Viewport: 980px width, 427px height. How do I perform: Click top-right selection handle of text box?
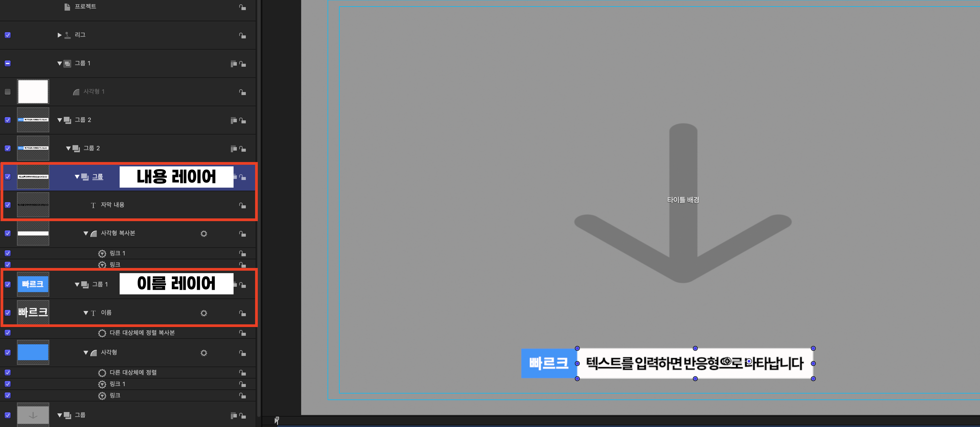point(813,348)
